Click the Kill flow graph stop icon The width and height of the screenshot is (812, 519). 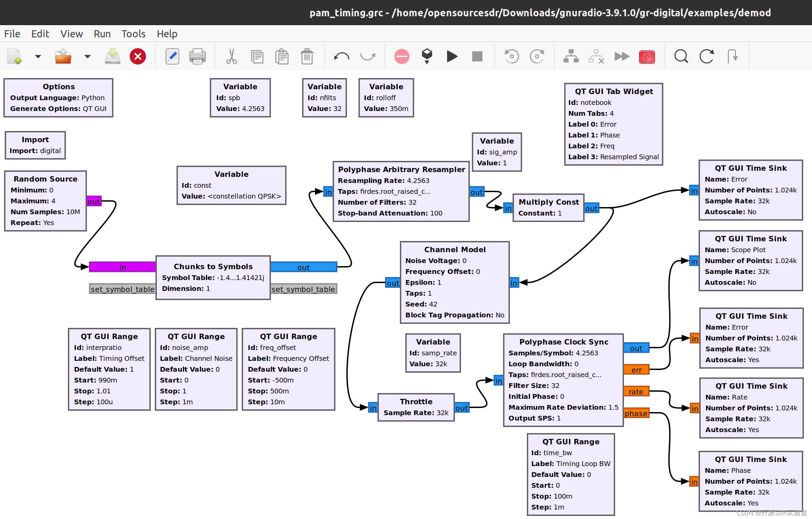477,56
